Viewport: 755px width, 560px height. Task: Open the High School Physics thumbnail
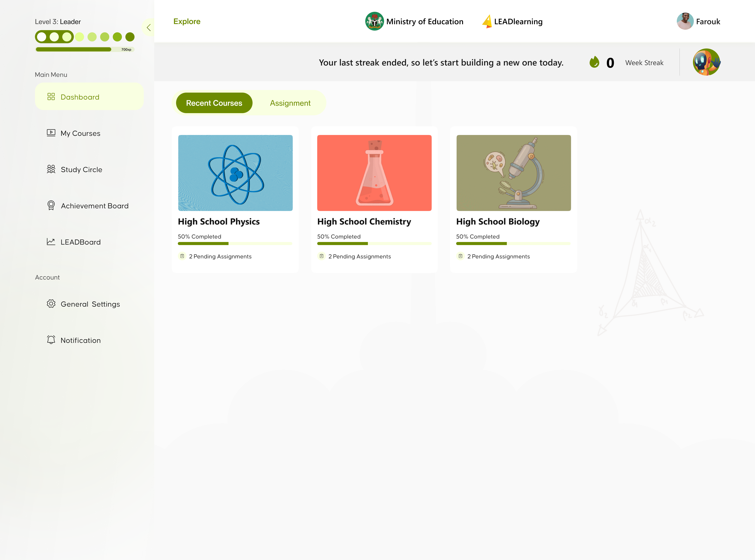(235, 173)
